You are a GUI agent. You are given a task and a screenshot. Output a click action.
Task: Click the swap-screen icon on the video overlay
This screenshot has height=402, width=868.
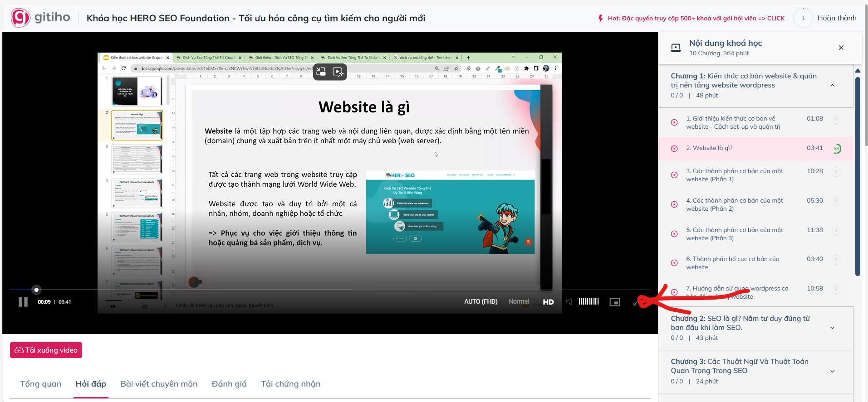pyautogui.click(x=321, y=72)
